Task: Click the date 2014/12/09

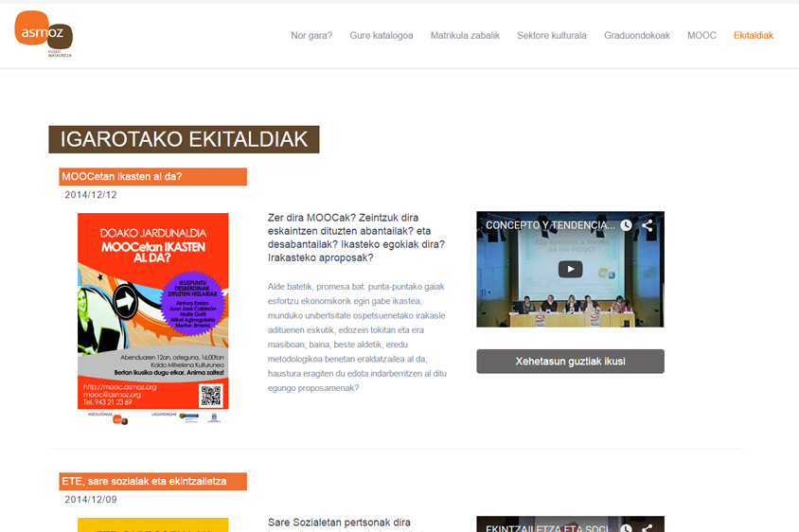Action: (91, 500)
